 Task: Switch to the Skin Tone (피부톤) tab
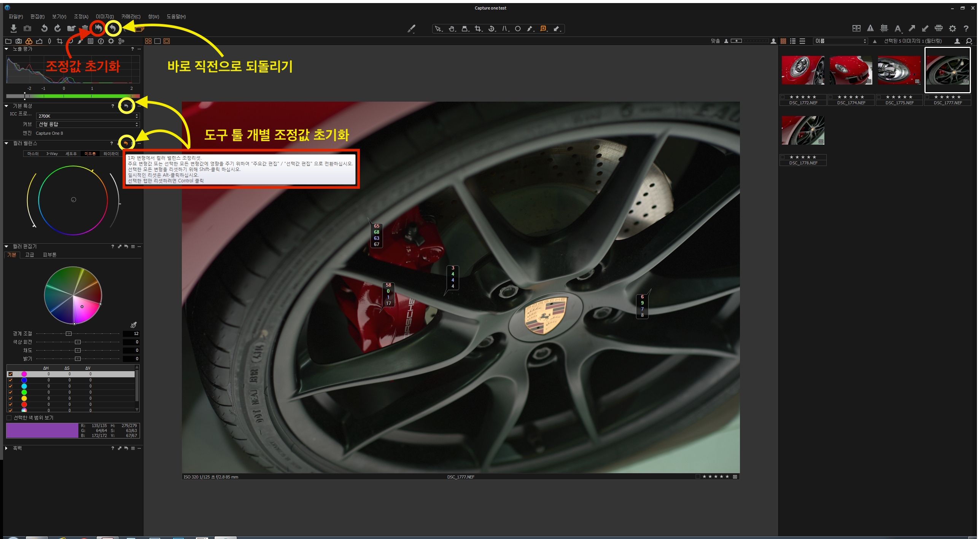click(x=49, y=255)
